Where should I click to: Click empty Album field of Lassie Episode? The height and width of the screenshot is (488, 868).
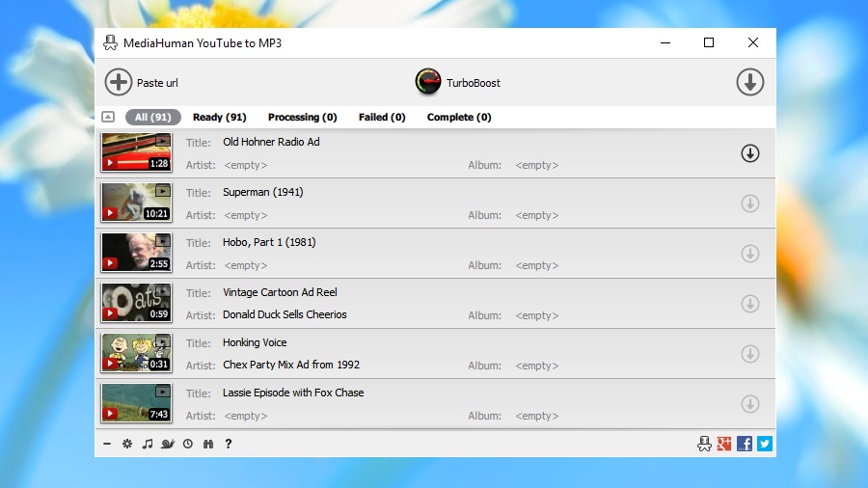pos(537,416)
